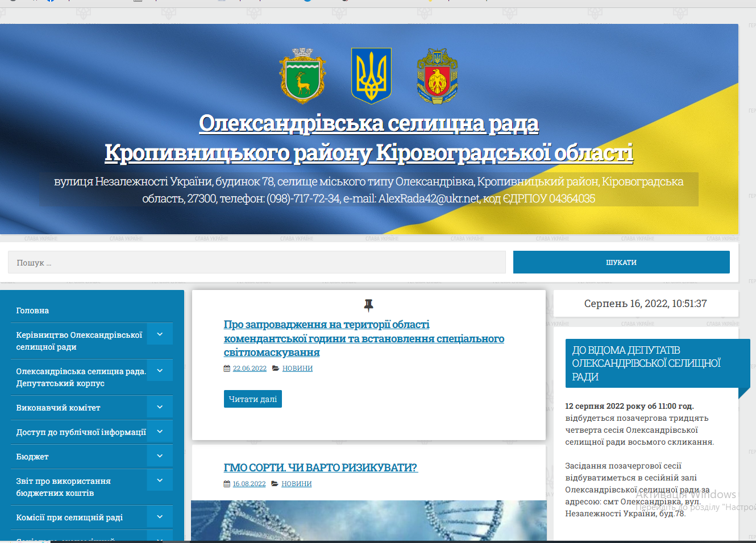Expand Комісії при селищній раді chevron

click(160, 517)
